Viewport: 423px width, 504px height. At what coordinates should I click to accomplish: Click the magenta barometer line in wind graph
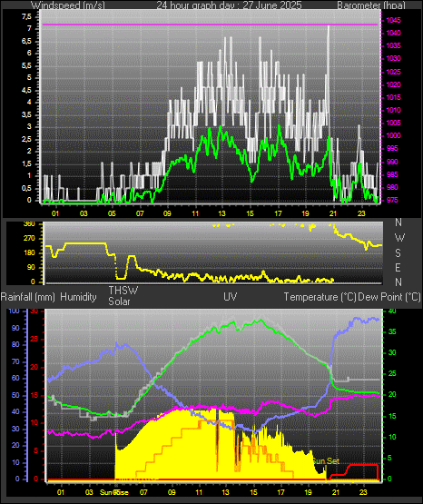tap(210, 25)
